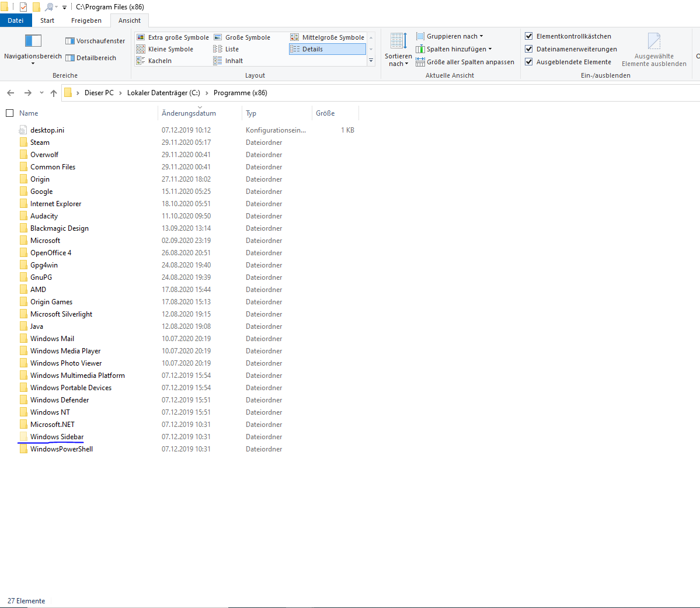Go up one folder level arrow
700x608 pixels.
pyautogui.click(x=54, y=93)
